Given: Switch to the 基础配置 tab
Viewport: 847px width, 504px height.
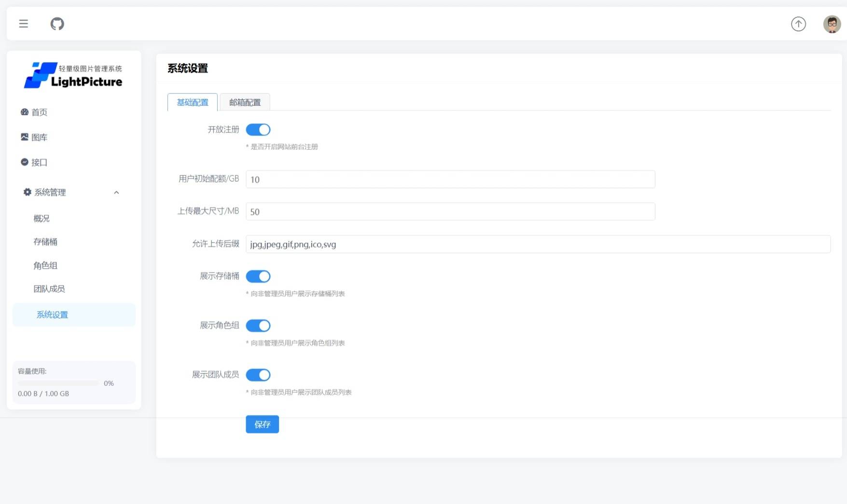Looking at the screenshot, I should click(x=193, y=102).
